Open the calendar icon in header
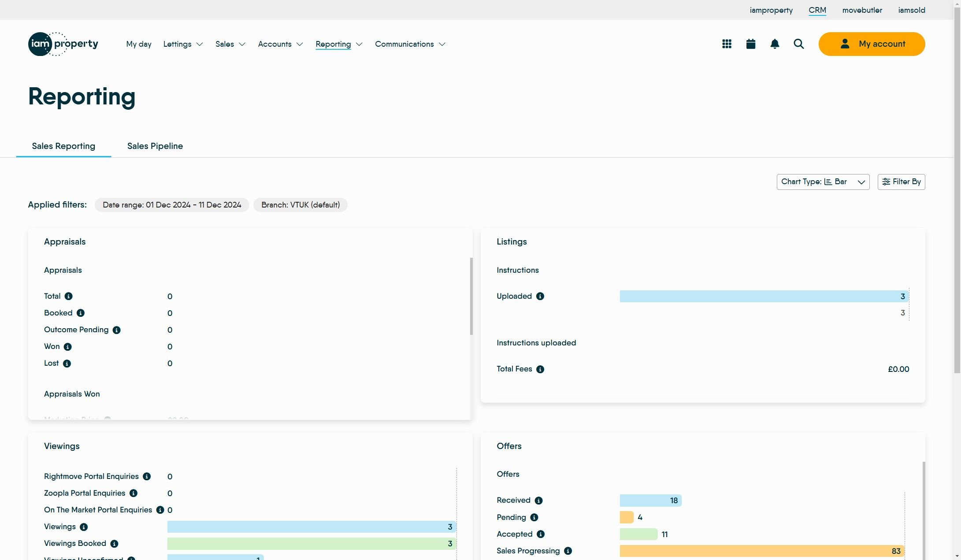 pos(751,44)
